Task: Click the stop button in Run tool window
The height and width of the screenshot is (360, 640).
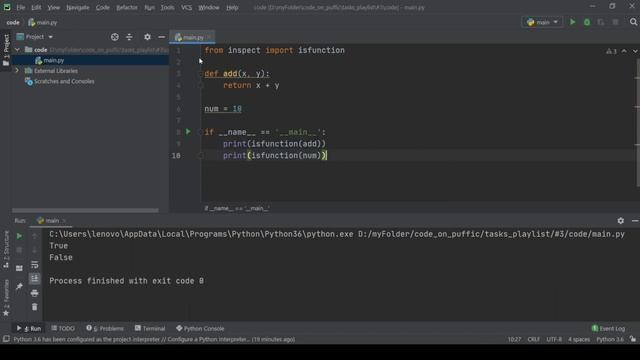Action: [19, 250]
